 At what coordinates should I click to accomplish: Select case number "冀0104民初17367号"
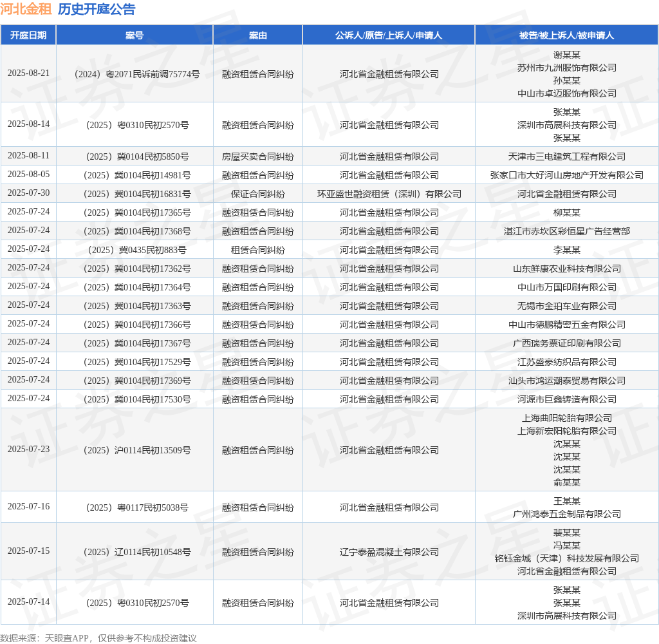tap(153, 343)
